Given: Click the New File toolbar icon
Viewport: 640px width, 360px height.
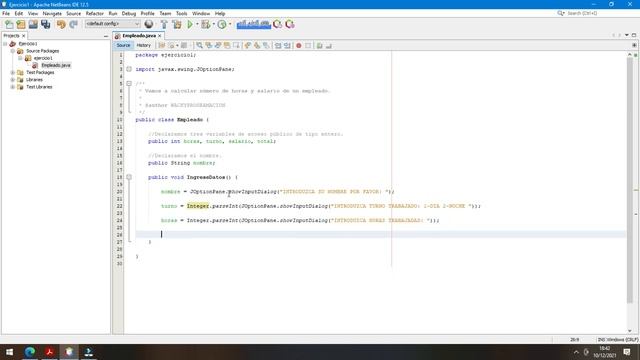Looking at the screenshot, I should (9, 24).
